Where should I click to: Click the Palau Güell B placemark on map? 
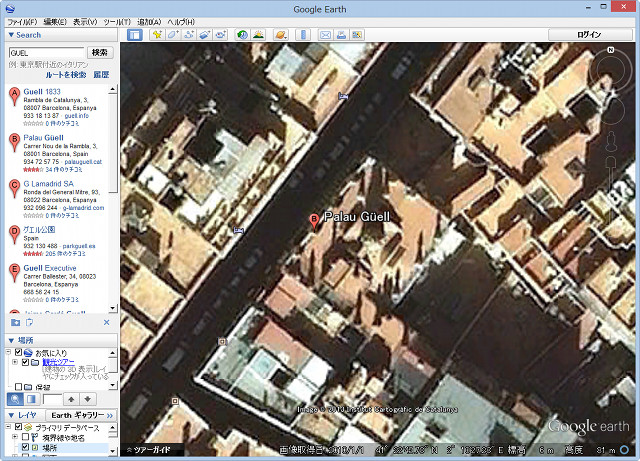point(314,221)
